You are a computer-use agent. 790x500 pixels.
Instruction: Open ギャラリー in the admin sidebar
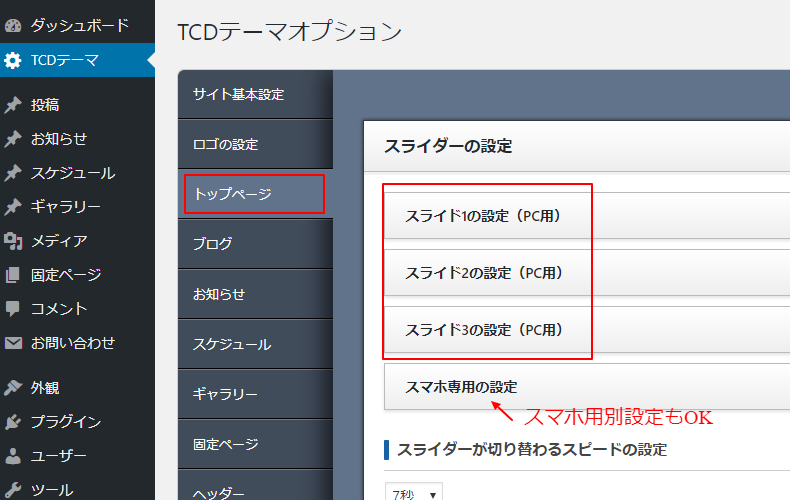[x=78, y=207]
